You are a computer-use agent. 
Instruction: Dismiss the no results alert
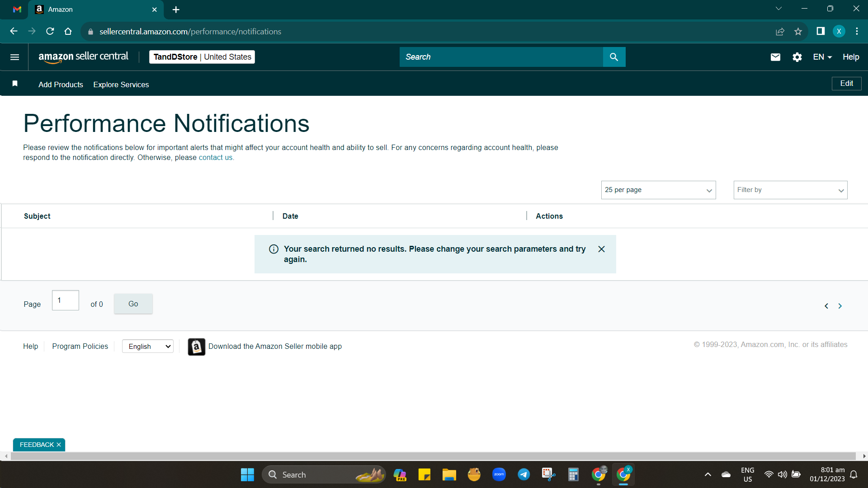click(x=601, y=249)
